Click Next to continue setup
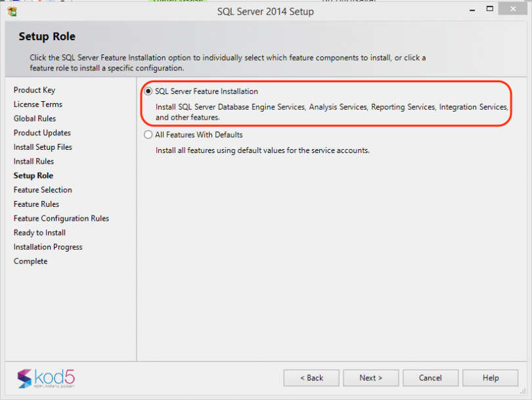This screenshot has height=400, width=532. coord(370,378)
